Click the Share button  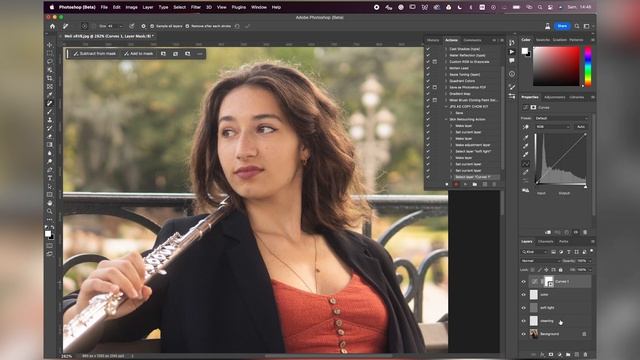tap(562, 26)
